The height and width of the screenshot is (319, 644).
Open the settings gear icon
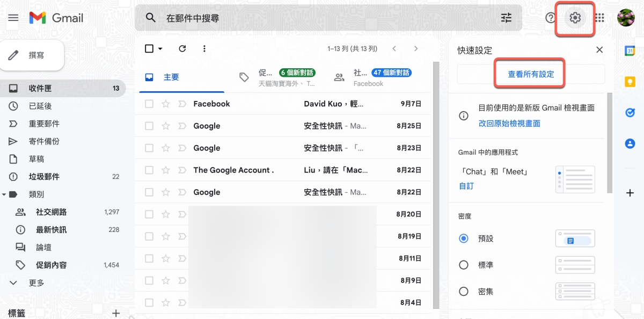click(575, 18)
